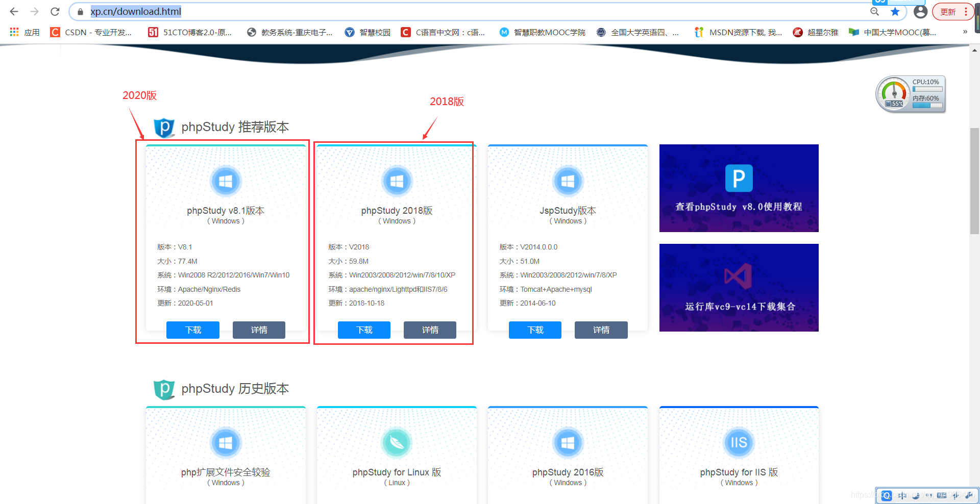Click the Windows icon on phpStudy v8.1 card
The width and height of the screenshot is (980, 504).
(226, 181)
